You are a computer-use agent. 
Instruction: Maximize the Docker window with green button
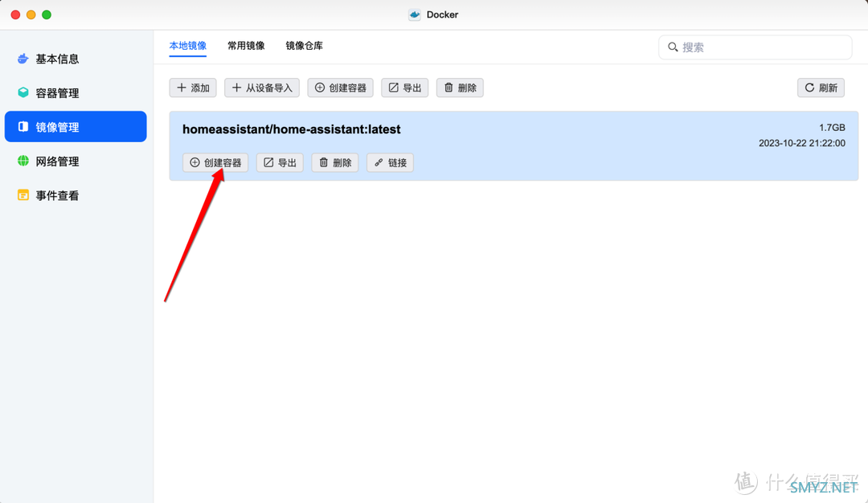click(47, 15)
